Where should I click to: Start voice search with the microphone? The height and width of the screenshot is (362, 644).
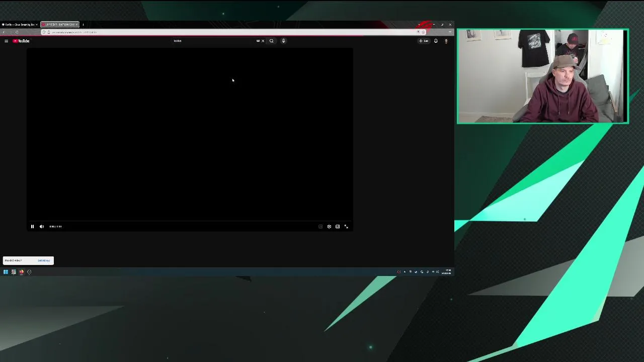tap(283, 41)
